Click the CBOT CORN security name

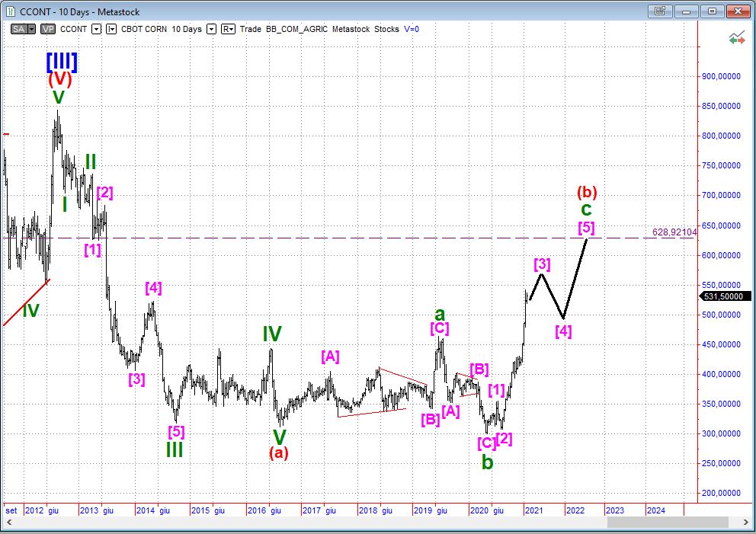click(x=144, y=29)
